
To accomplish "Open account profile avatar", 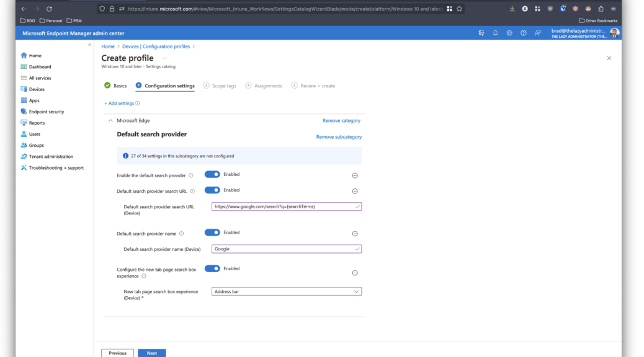I will [x=614, y=33].
